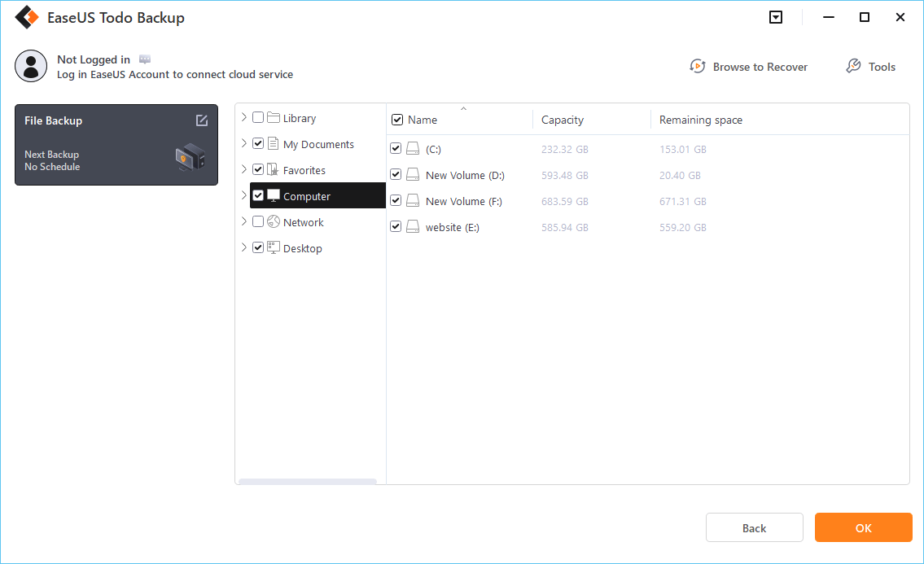Toggle the select-all Name header checkbox
Viewport: 924px width, 564px height.
point(397,120)
